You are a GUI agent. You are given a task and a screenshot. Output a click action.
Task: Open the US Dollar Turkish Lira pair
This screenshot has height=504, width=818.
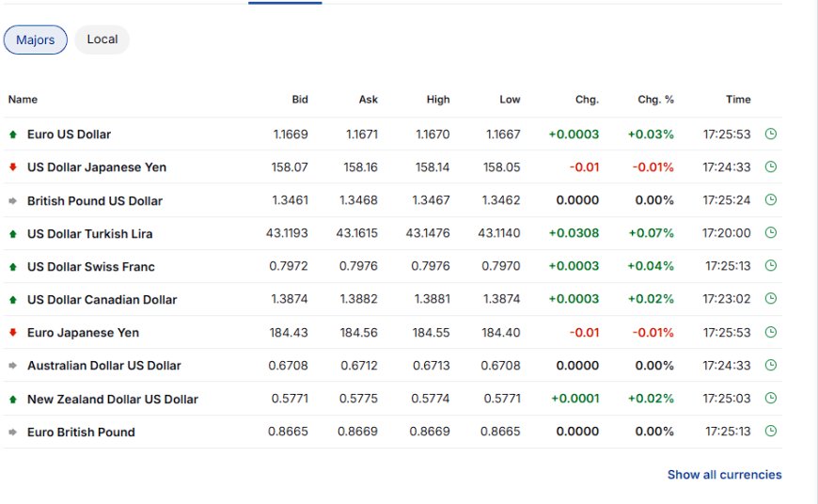point(89,234)
